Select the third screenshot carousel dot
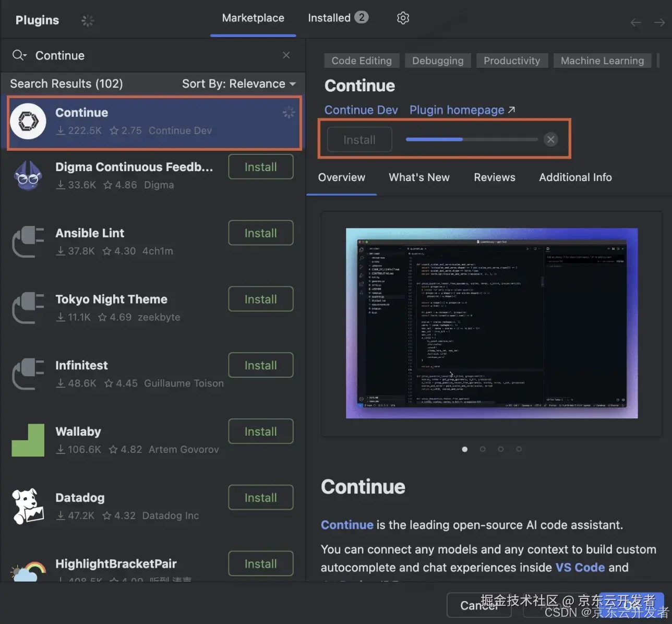 pos(500,449)
